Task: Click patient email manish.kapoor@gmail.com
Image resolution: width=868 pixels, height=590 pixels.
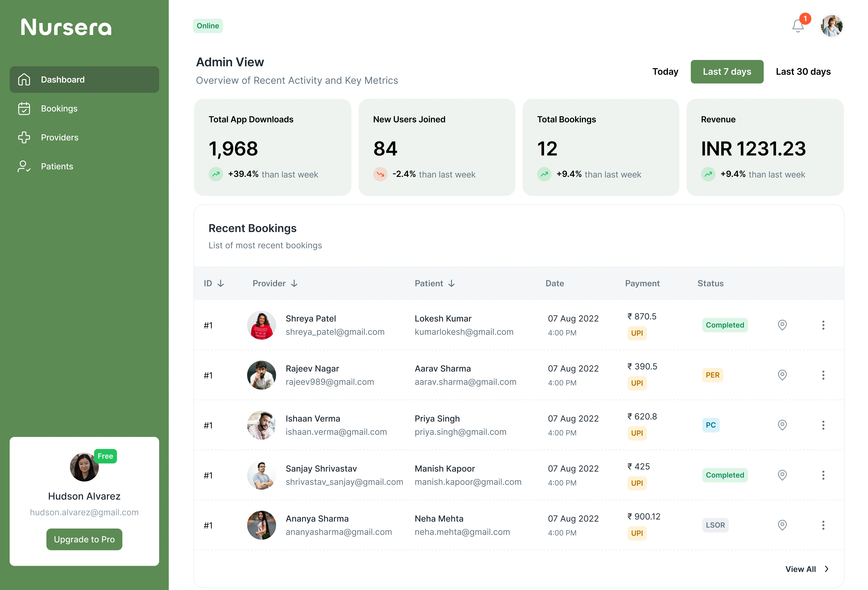Action: pyautogui.click(x=468, y=482)
